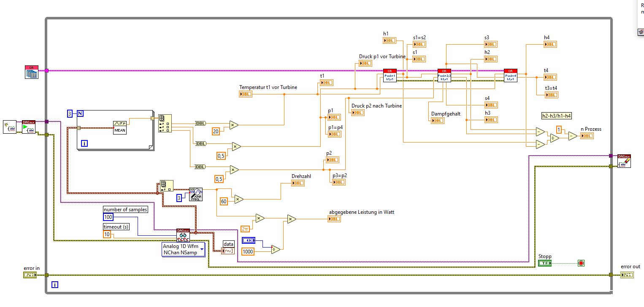The height and width of the screenshot is (307, 644).
Task: Click the Dampfgehalt indicator terminal
Action: coord(438,121)
